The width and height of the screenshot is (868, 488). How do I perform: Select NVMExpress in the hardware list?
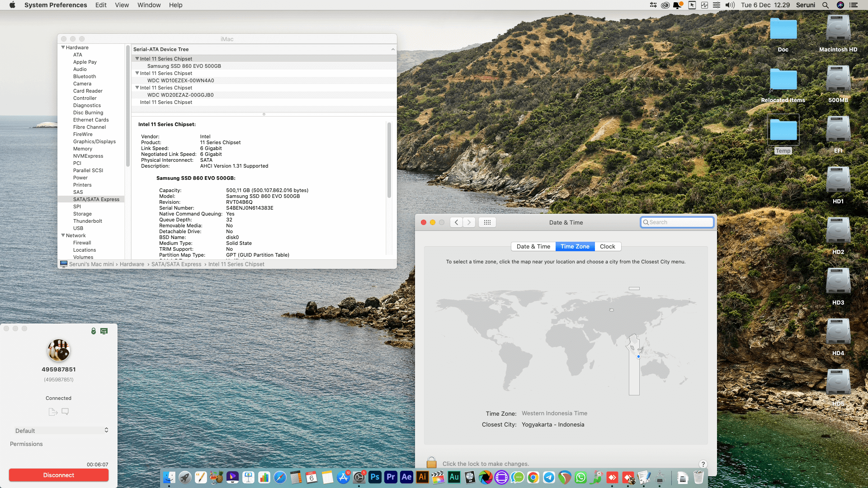click(88, 156)
